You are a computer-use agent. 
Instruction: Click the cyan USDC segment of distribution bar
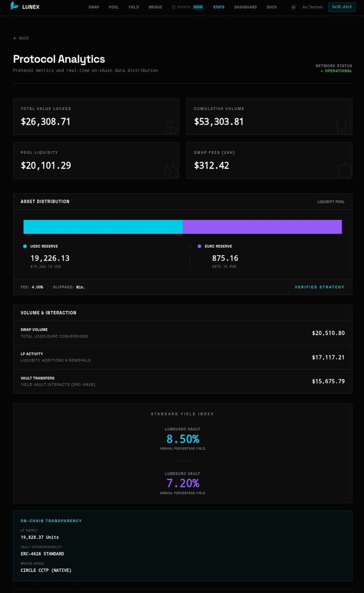(x=103, y=227)
